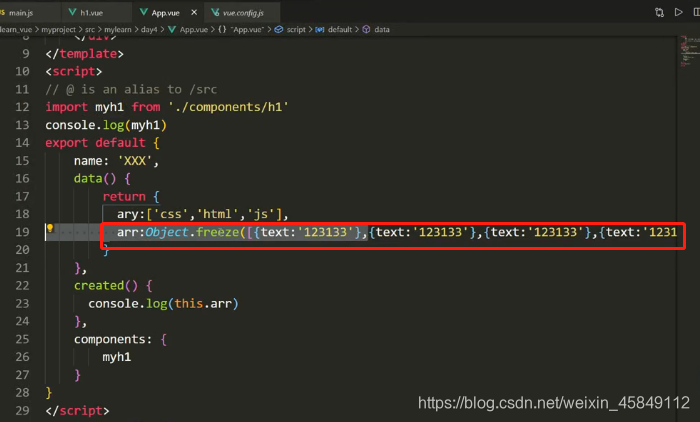
Task: Click line number 22 in gutter
Action: coord(22,285)
